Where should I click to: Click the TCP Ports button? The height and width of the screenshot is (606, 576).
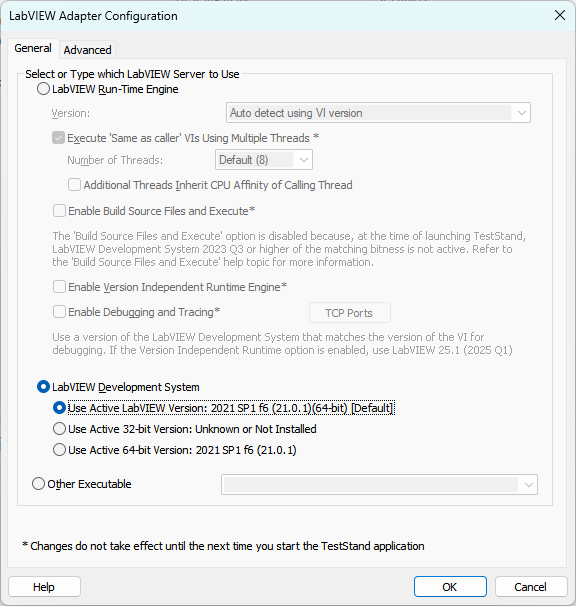click(349, 313)
